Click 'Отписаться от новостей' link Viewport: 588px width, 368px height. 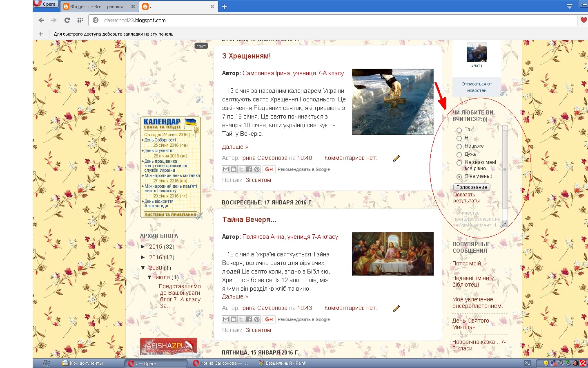477,87
